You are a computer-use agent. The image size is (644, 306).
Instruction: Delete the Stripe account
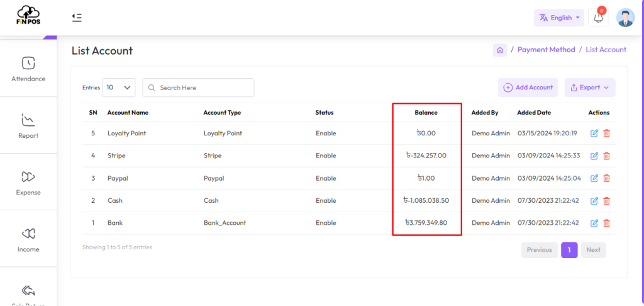tap(606, 156)
